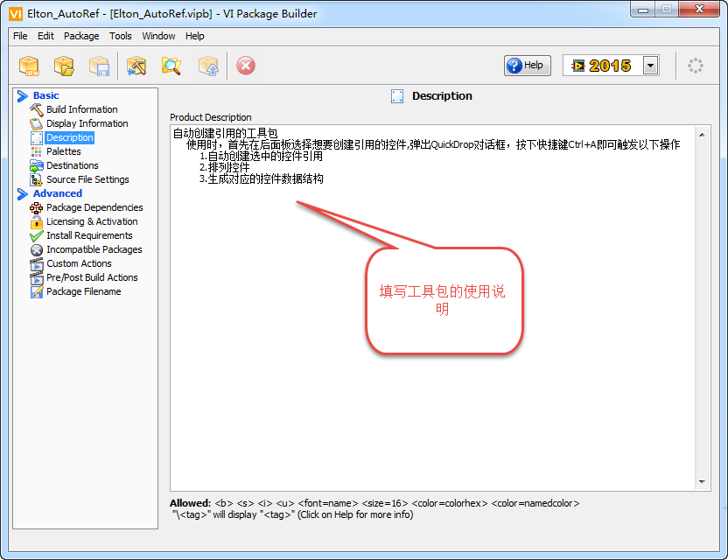728x560 pixels.
Task: Select the LabVIEW 2015 version box
Action: [611, 66]
